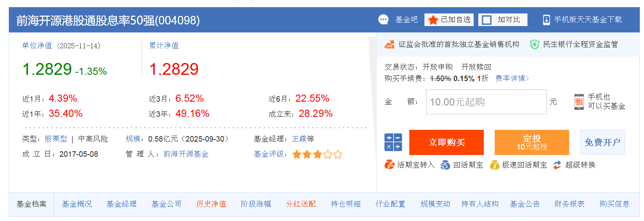Expand 费率详情 fee details chevron

[x=527, y=79]
